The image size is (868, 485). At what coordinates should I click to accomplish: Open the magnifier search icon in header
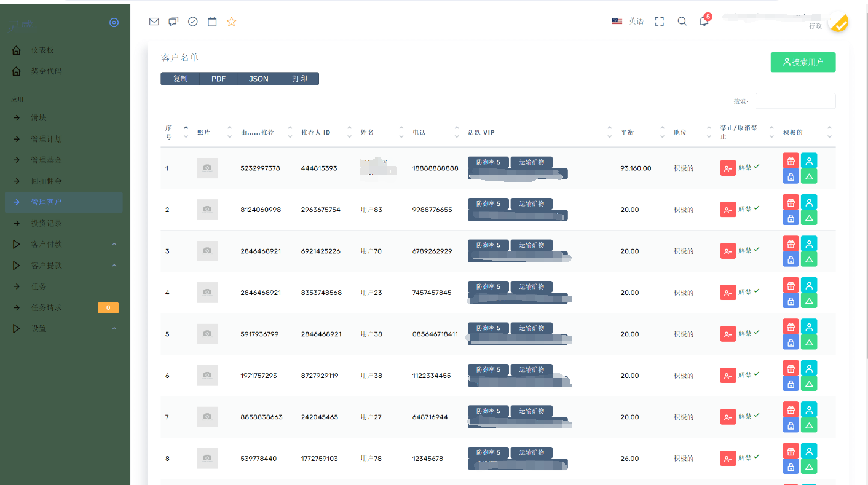click(682, 21)
